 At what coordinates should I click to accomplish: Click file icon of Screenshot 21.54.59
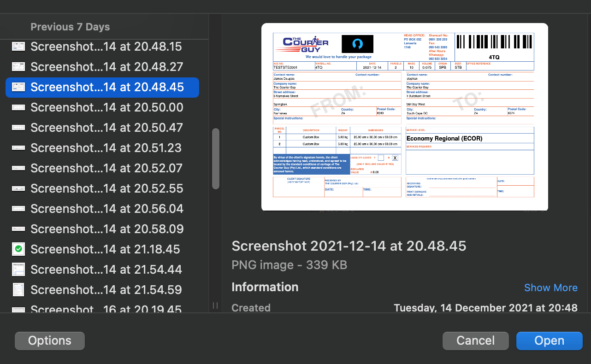pos(18,290)
